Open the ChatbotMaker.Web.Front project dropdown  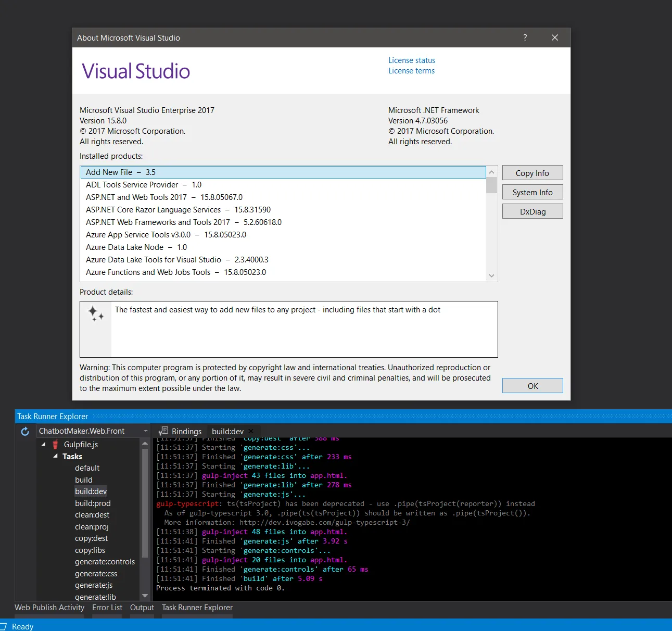tap(145, 431)
